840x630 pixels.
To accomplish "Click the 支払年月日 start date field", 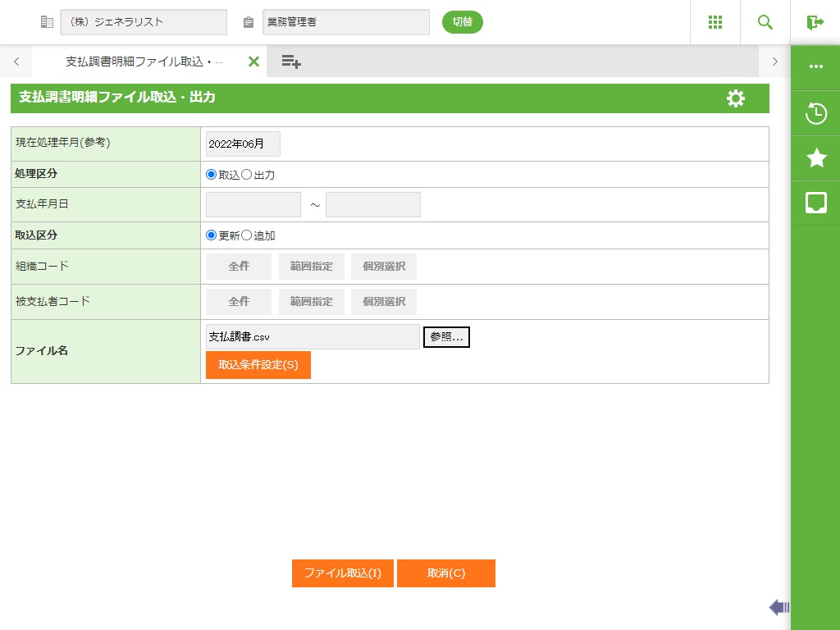I will 253,205.
